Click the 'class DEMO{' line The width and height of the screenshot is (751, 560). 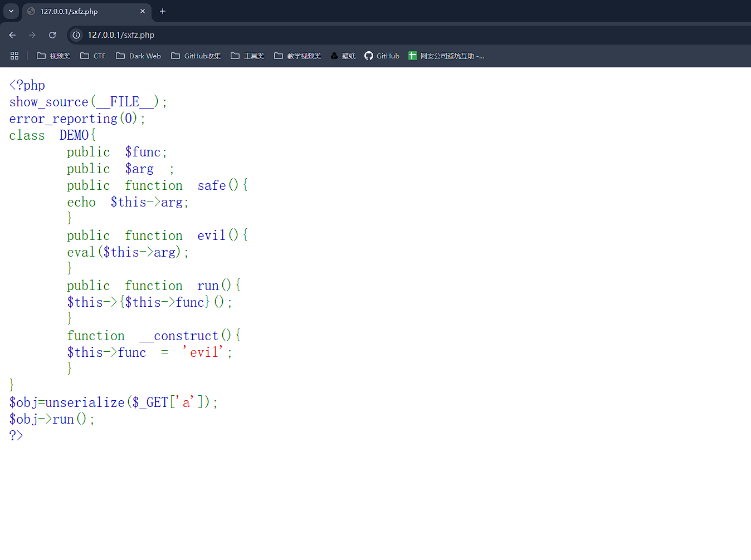click(53, 135)
